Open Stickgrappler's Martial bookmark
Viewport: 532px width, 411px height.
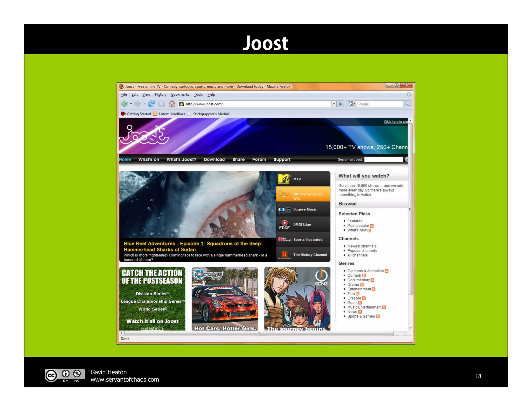tap(210, 114)
